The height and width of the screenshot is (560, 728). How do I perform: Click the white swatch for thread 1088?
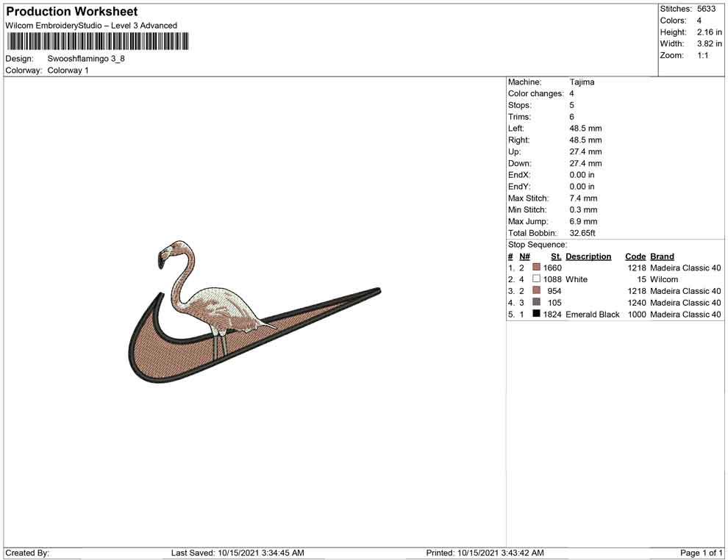536,279
